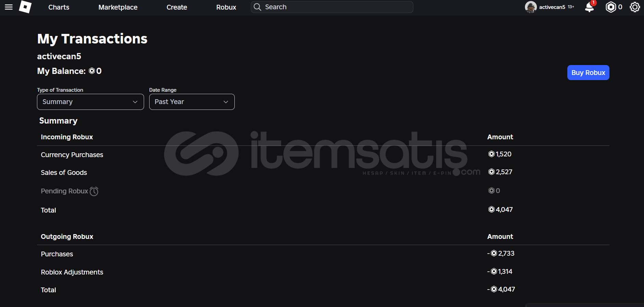Click the Pending Robux clock icon

point(94,191)
